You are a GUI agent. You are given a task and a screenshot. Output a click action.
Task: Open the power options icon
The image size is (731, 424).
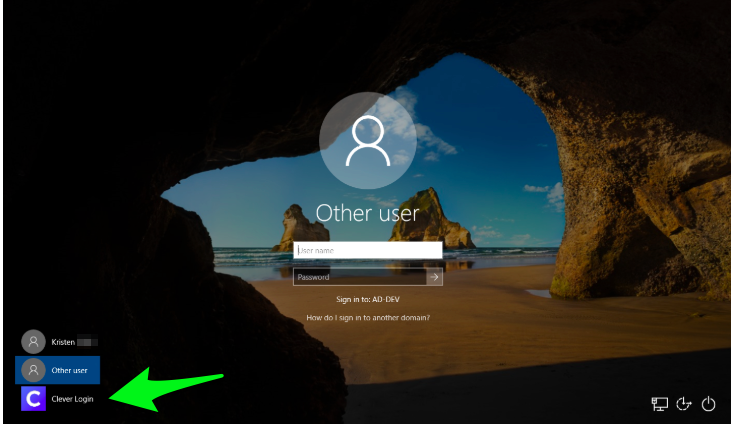tap(708, 404)
